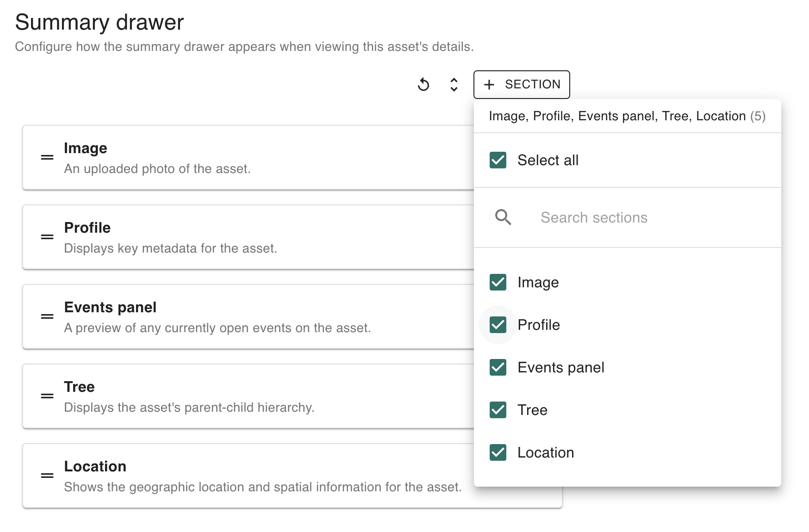The width and height of the screenshot is (809, 532).
Task: Click the Tree card drag handle
Action: pos(47,396)
